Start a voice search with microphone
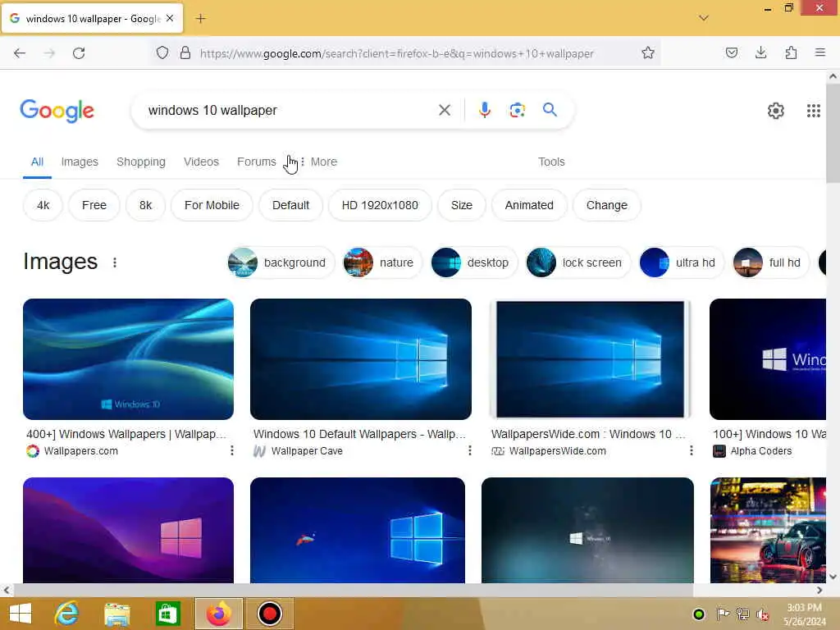 (484, 111)
